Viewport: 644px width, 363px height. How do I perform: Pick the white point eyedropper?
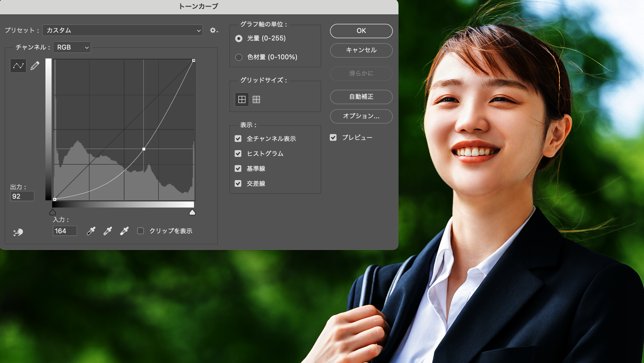point(124,231)
